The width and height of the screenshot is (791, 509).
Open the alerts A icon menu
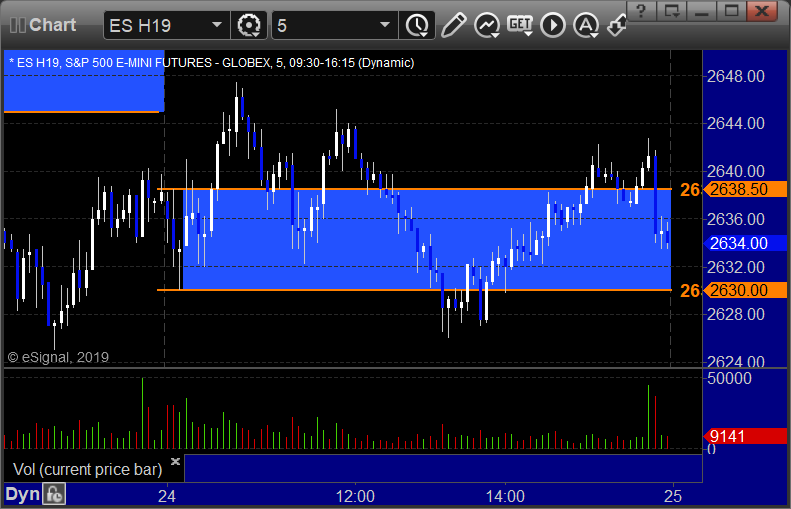tap(586, 25)
